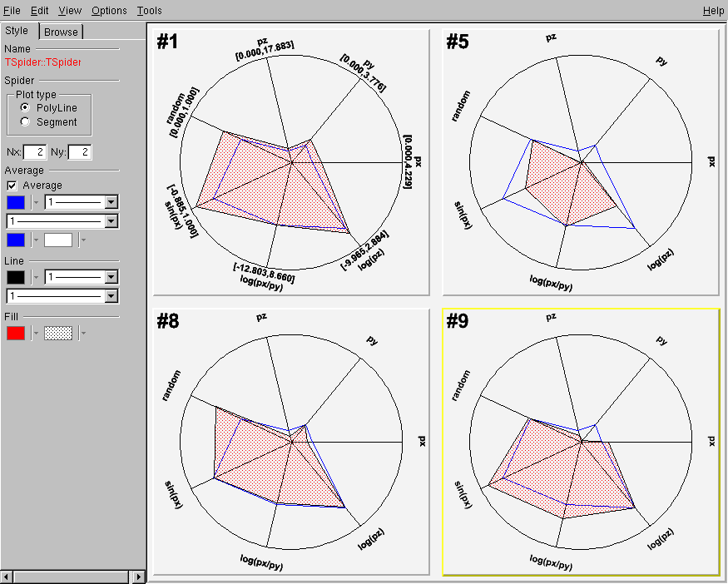Open the Edit menu
Viewport: 728px width, 584px height.
point(39,10)
